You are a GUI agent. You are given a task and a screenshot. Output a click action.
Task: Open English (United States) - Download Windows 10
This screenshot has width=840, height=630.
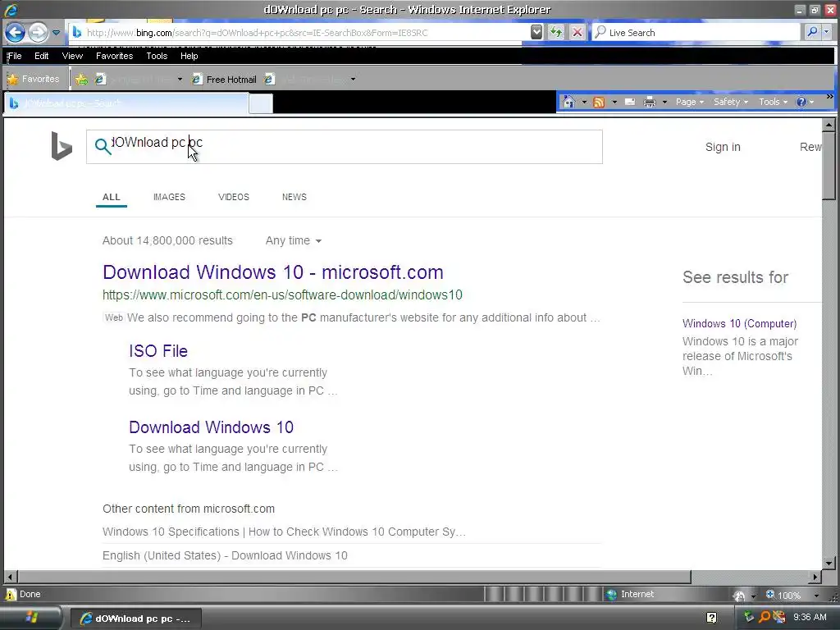tap(225, 555)
